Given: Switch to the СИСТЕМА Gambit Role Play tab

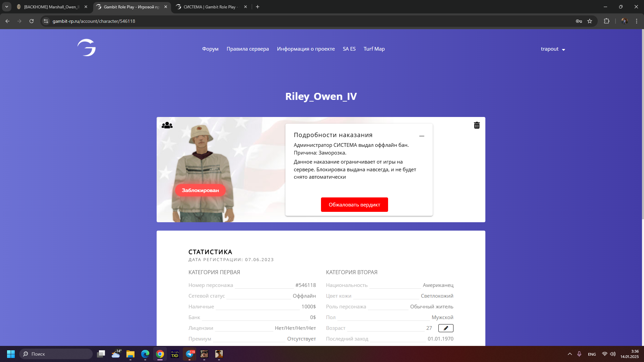Looking at the screenshot, I should (210, 7).
